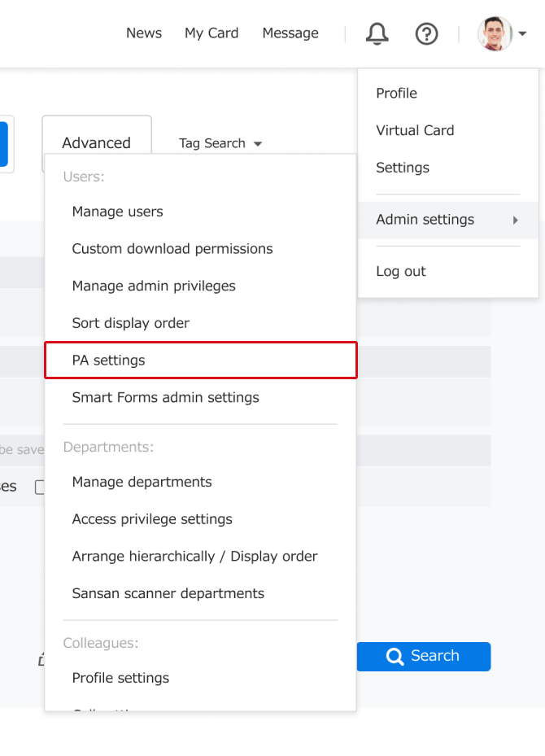
Task: Select Manage admin privileges
Action: pos(200,286)
